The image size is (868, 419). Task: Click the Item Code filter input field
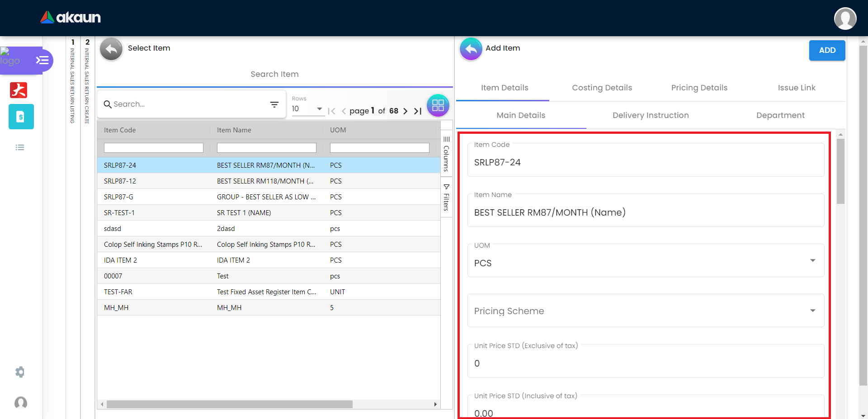(x=153, y=148)
